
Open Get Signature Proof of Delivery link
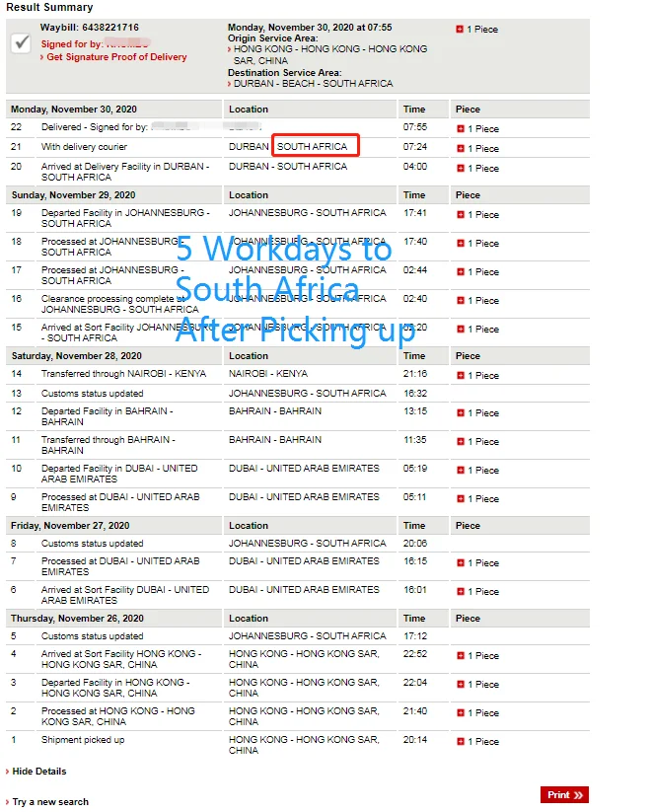pyautogui.click(x=116, y=57)
